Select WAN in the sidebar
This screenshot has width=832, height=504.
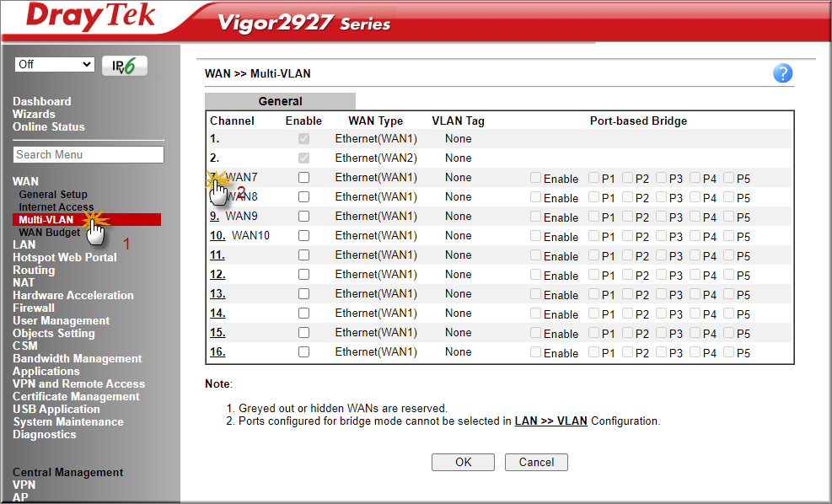pos(25,181)
